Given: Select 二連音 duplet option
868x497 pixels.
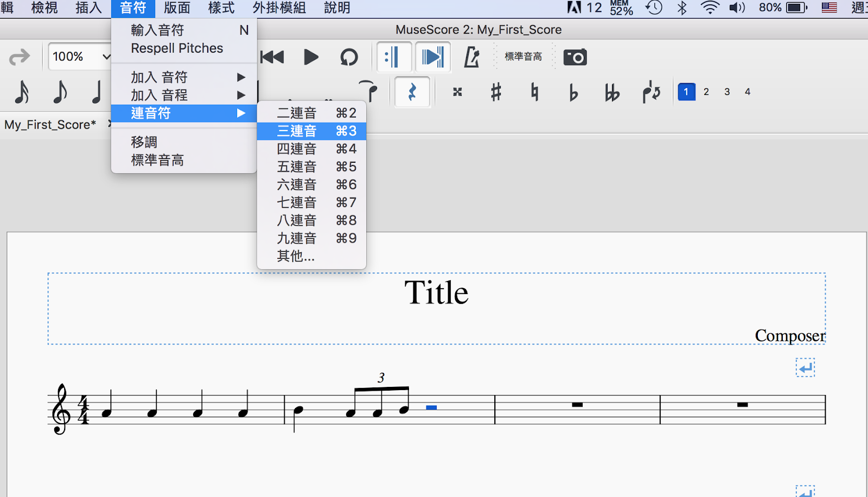Looking at the screenshot, I should tap(311, 113).
